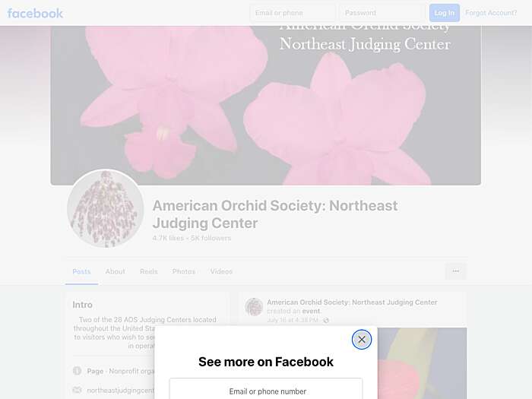The height and width of the screenshot is (399, 532).
Task: Focus the header Email or phone field
Action: (x=293, y=13)
